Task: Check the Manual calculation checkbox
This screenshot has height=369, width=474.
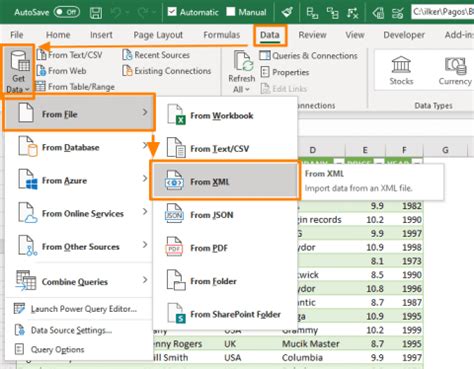Action: coord(231,12)
